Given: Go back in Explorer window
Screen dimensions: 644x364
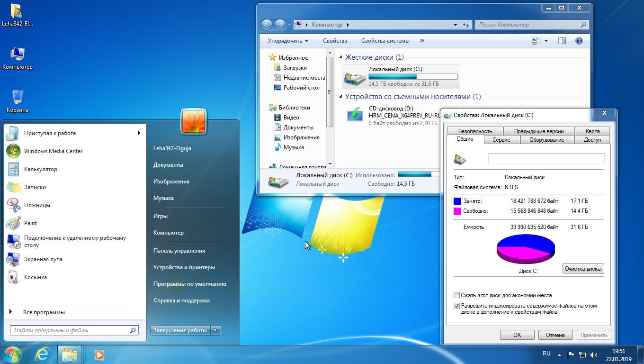Looking at the screenshot, I should point(267,25).
